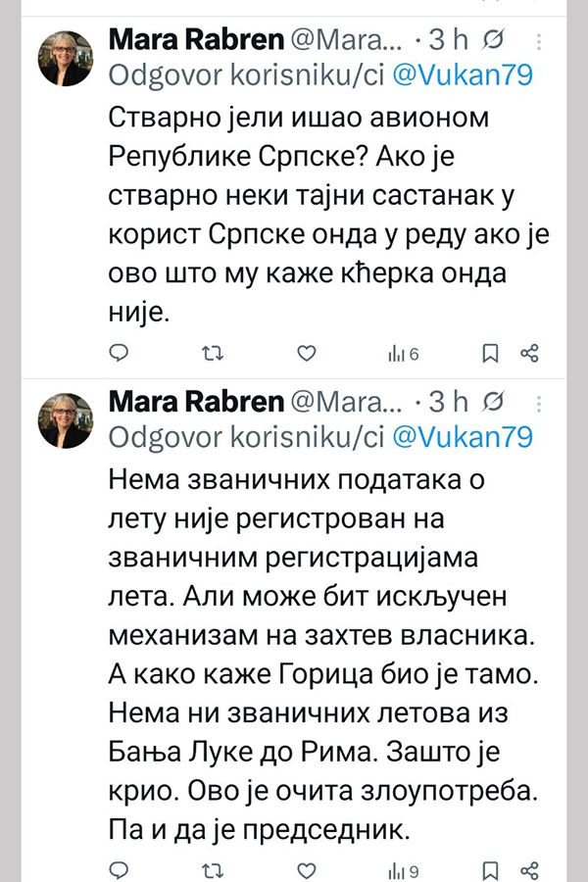This screenshot has width=588, height=882.
Task: Share the second tweet via share icon
Action: click(530, 869)
